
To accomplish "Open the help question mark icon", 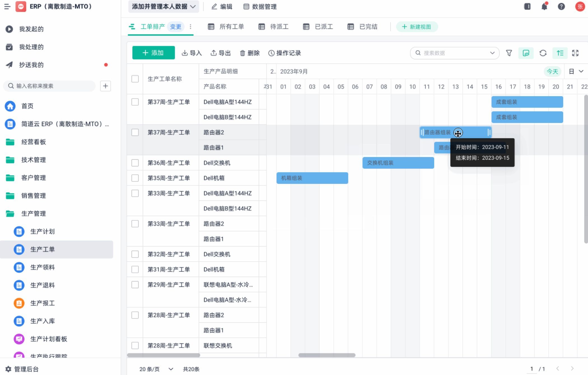I will click(x=561, y=6).
